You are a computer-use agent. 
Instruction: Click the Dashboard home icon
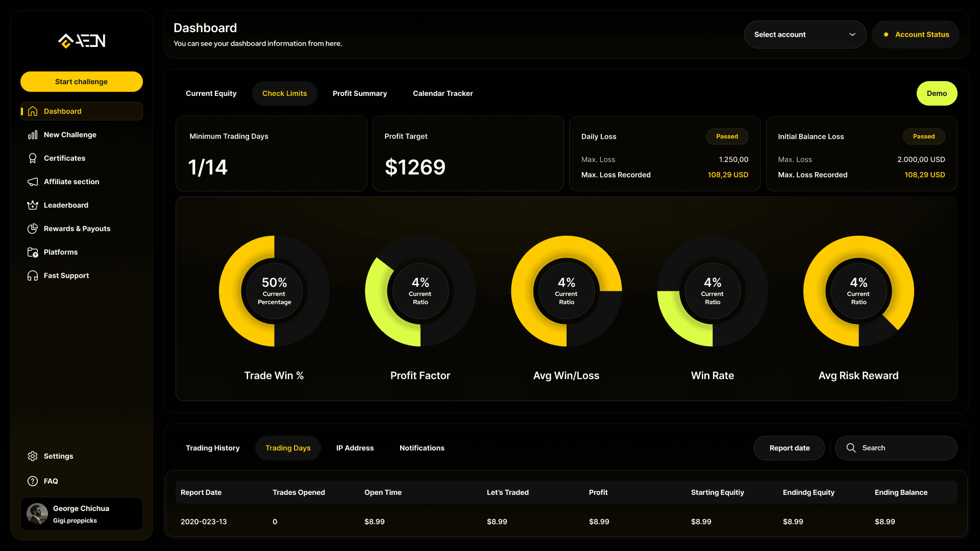point(33,111)
